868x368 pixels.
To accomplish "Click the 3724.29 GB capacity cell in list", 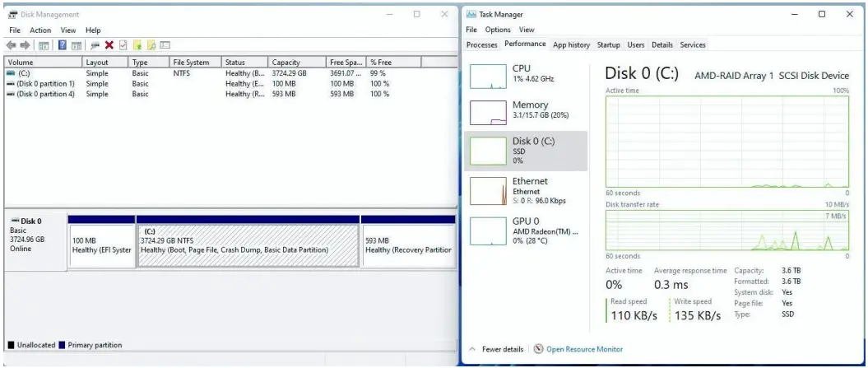I will click(289, 73).
